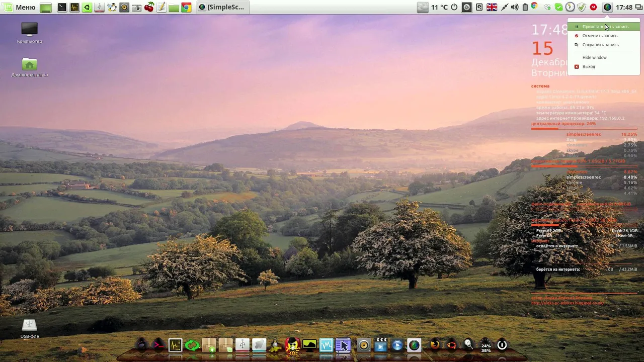Screen dimensions: 644x362
Task: Open the speaker launcher in top panel
Action: click(124, 8)
